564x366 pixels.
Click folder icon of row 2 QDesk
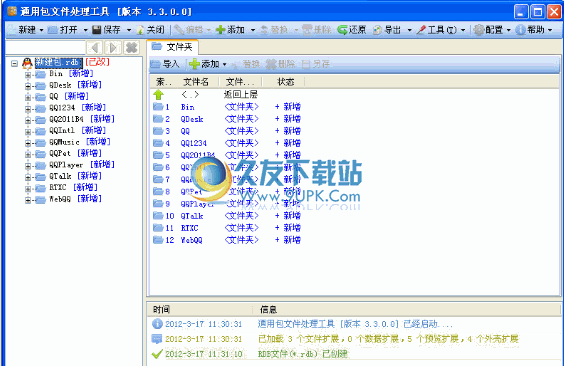pyautogui.click(x=158, y=119)
